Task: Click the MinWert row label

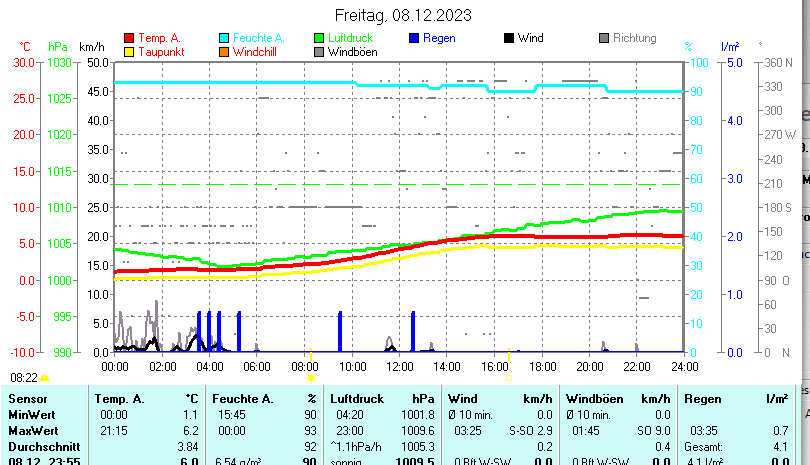Action: point(31,414)
